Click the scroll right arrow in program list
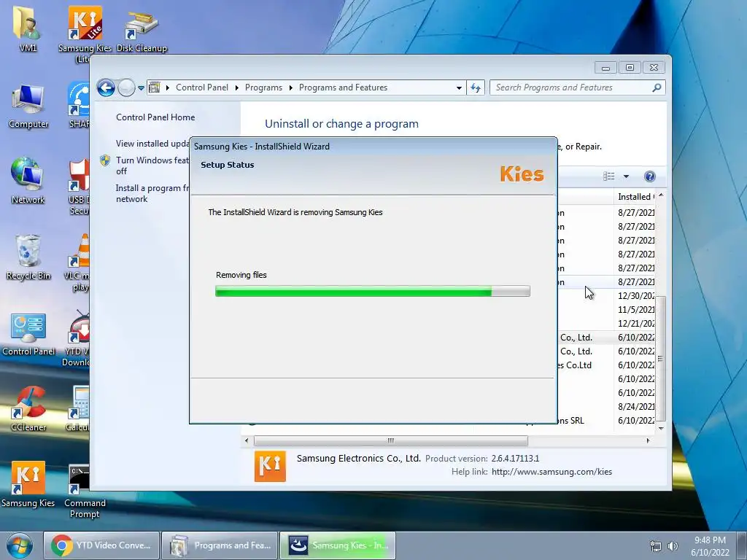This screenshot has width=747, height=560. pos(648,440)
